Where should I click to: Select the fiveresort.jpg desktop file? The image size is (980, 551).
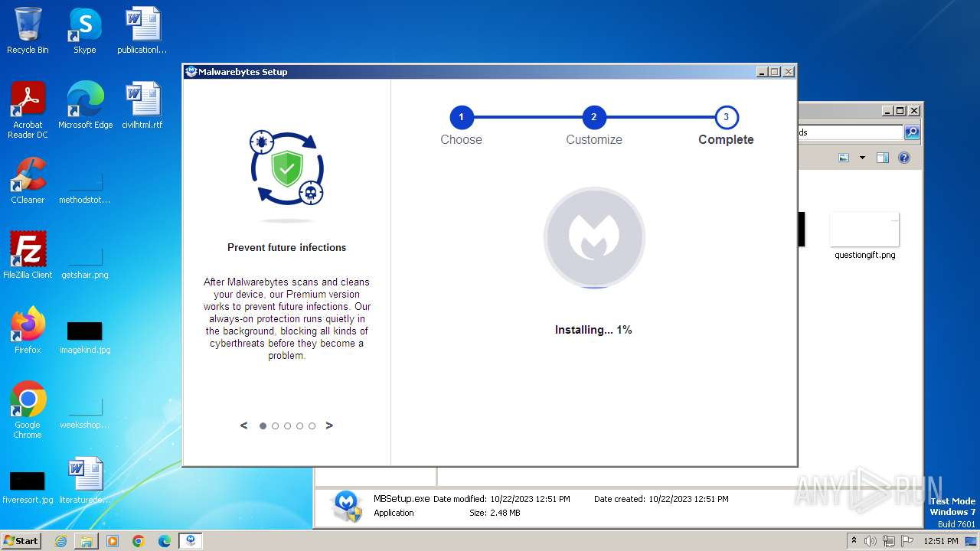28,481
